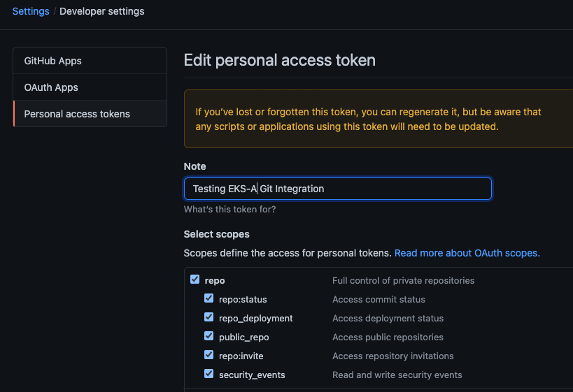Click the public_repo label text
573x392 pixels.
pyautogui.click(x=243, y=337)
